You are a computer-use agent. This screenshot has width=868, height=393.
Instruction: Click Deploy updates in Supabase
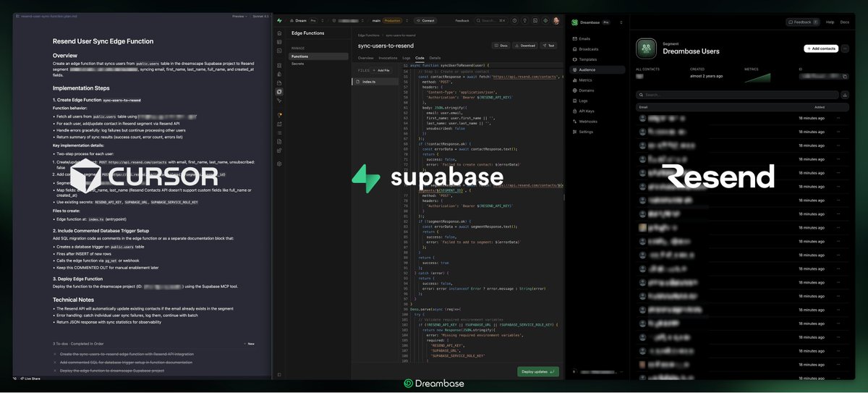click(538, 371)
